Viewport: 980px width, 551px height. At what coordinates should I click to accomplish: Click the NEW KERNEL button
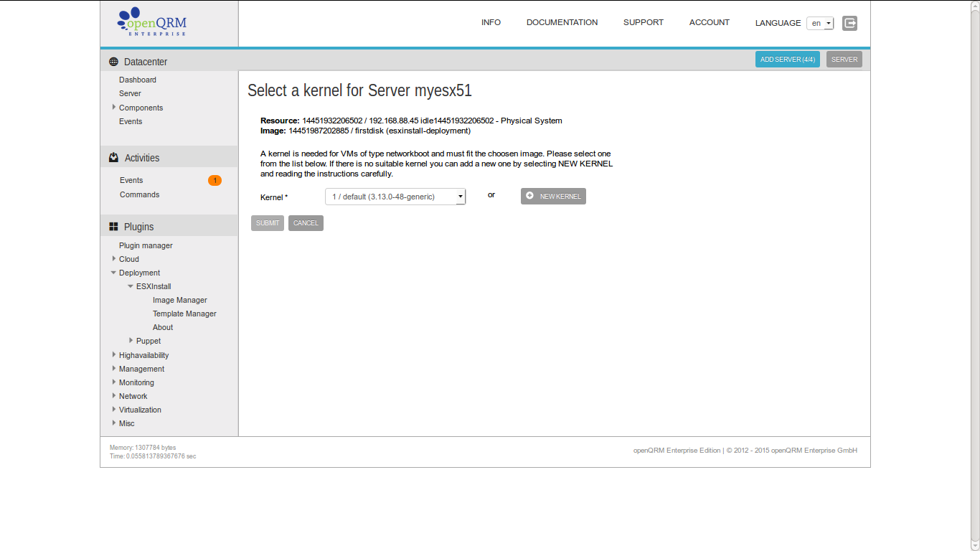tap(553, 196)
